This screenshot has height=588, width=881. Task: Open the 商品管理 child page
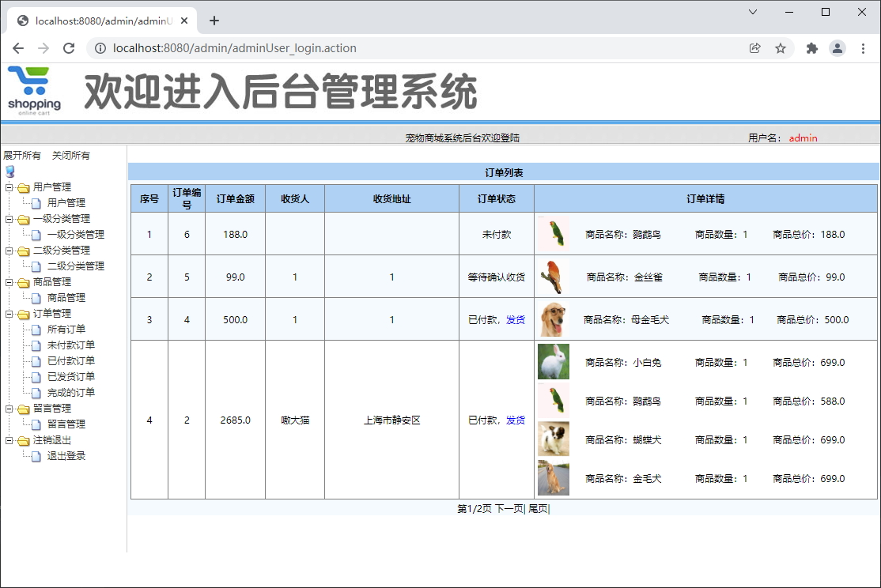66,298
